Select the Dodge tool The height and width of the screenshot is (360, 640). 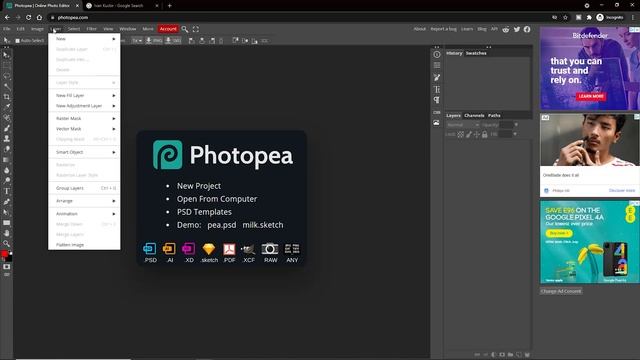tap(7, 181)
